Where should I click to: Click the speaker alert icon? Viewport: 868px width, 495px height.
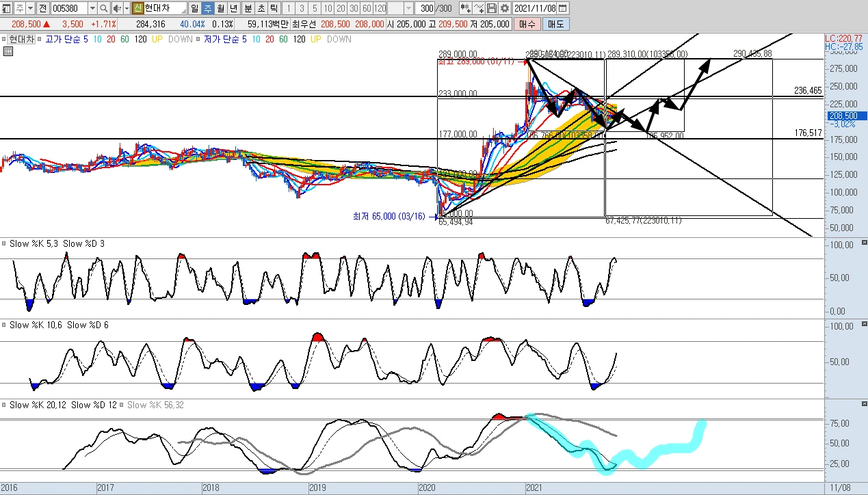point(117,8)
